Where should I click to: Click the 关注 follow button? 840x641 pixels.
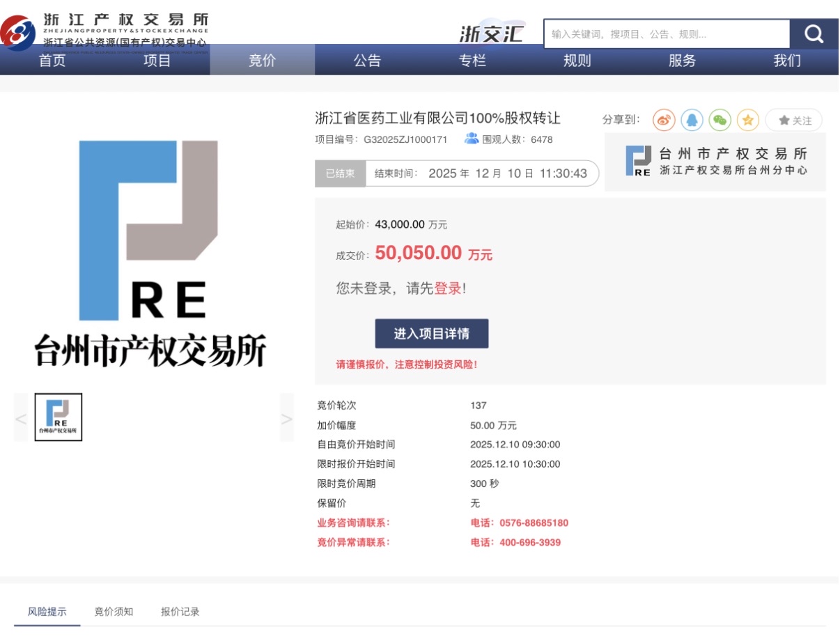tap(793, 120)
